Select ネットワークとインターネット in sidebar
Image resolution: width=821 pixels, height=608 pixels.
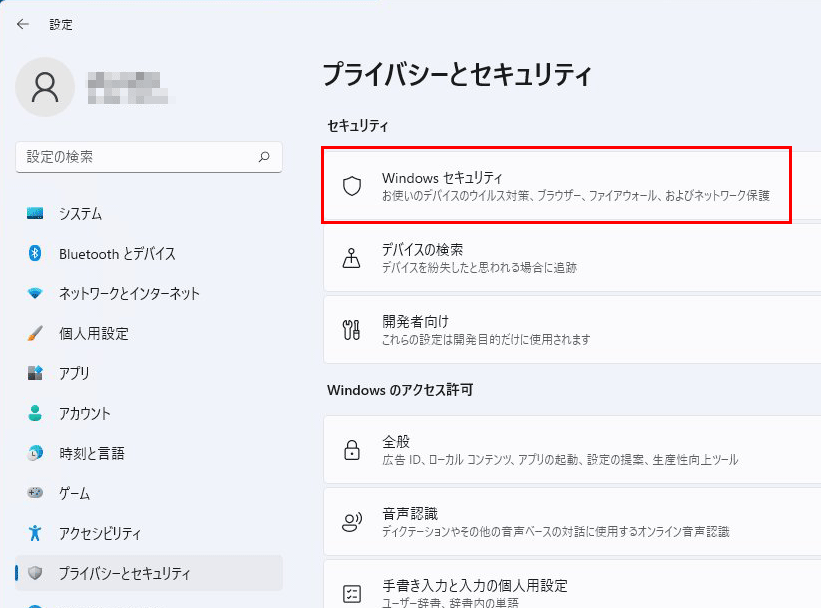(149, 293)
